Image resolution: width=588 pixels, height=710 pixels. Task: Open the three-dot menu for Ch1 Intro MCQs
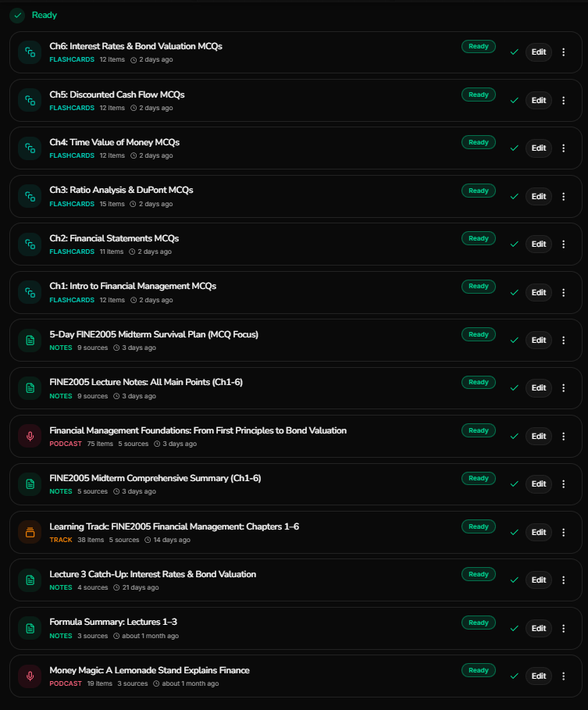click(564, 292)
